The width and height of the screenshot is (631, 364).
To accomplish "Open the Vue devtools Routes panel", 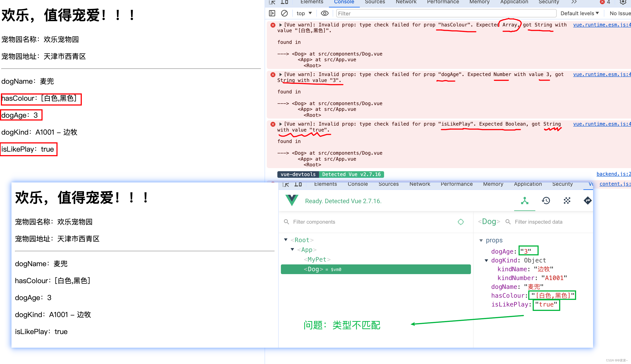I will [588, 201].
